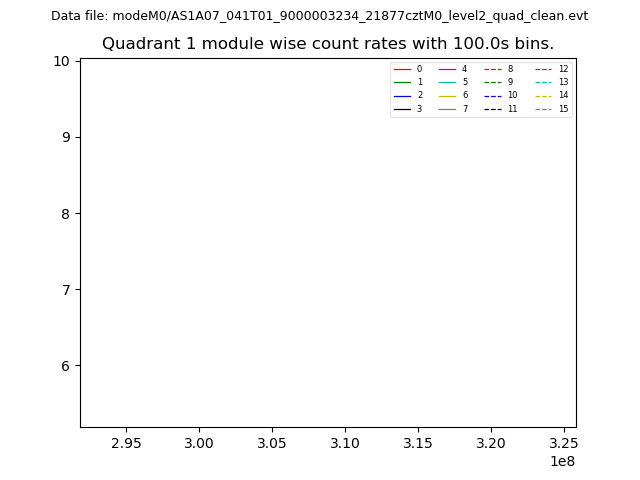This screenshot has width=640, height=480.
Task: Click the 'Data file' path text at the top
Action: coord(320,16)
